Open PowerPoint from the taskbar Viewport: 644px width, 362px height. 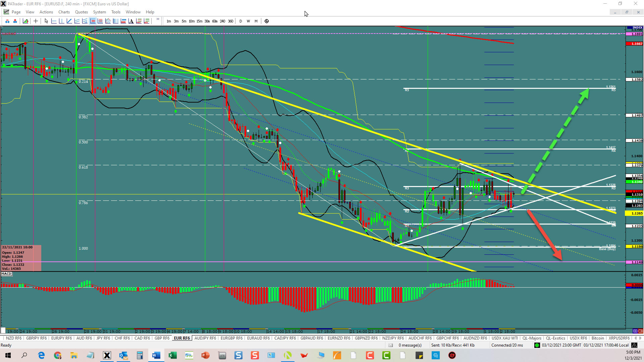pyautogui.click(x=205, y=355)
